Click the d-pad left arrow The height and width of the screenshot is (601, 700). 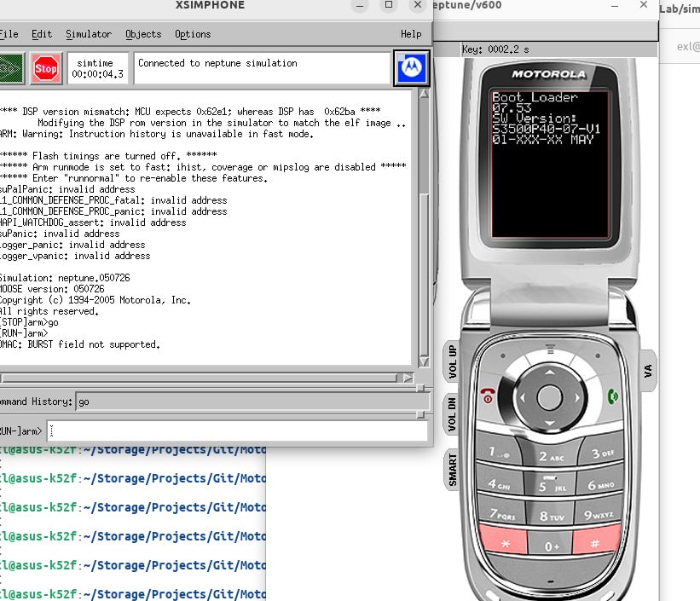click(523, 397)
